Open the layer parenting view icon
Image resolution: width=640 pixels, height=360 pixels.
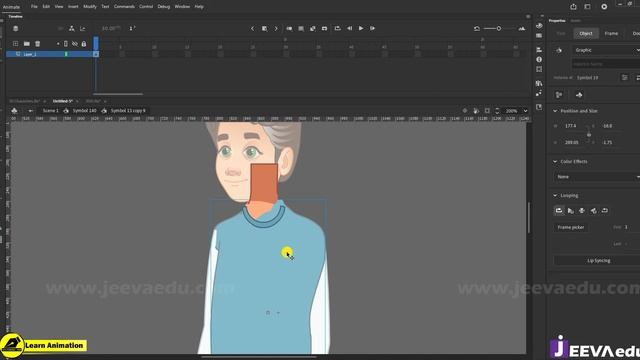[71, 28]
